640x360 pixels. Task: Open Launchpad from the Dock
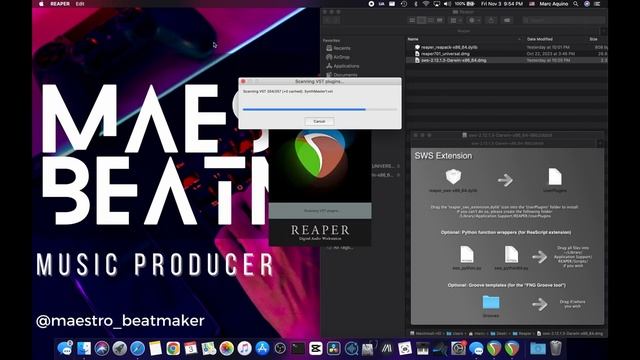coord(120,348)
